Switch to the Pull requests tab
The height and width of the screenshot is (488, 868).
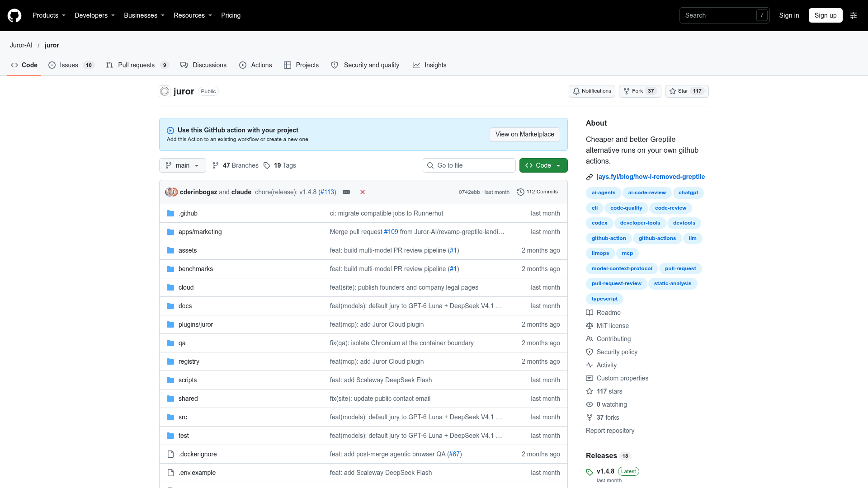tap(137, 65)
